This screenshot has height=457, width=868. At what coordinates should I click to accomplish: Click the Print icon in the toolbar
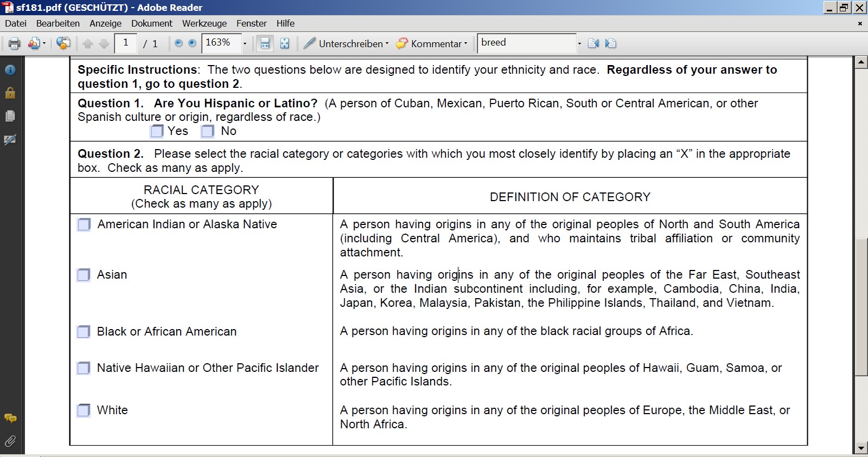(x=14, y=43)
